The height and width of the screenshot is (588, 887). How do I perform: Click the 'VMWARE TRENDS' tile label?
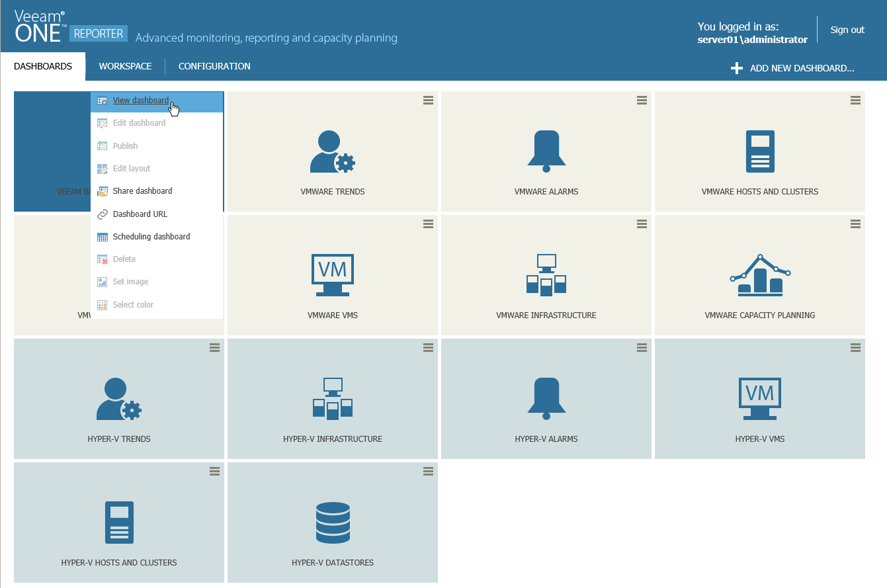[x=333, y=192]
